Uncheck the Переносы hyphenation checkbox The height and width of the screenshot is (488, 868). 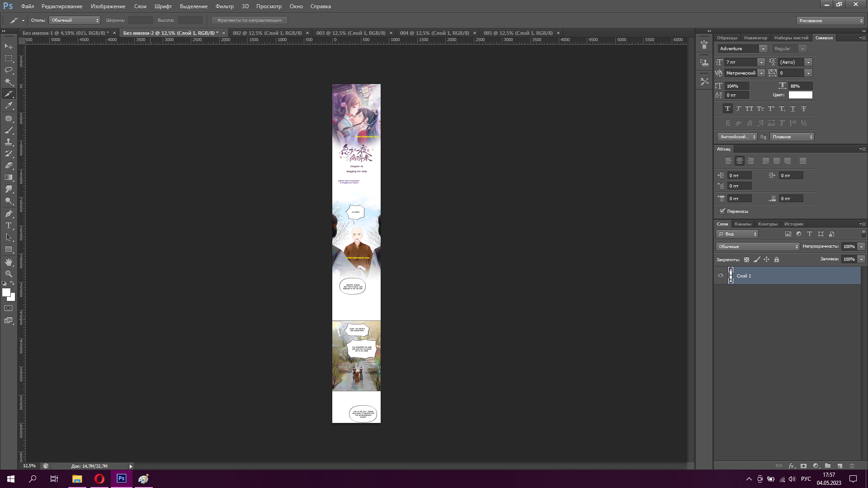click(722, 211)
